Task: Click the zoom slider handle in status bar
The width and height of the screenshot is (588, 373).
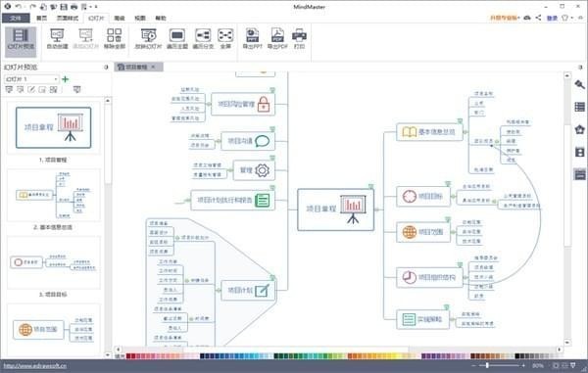Action: point(487,365)
